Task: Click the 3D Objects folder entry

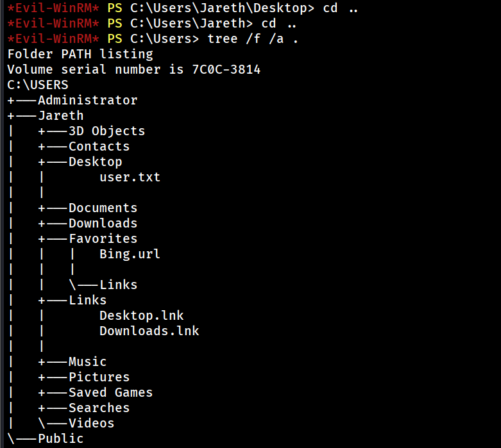Action: tap(106, 131)
